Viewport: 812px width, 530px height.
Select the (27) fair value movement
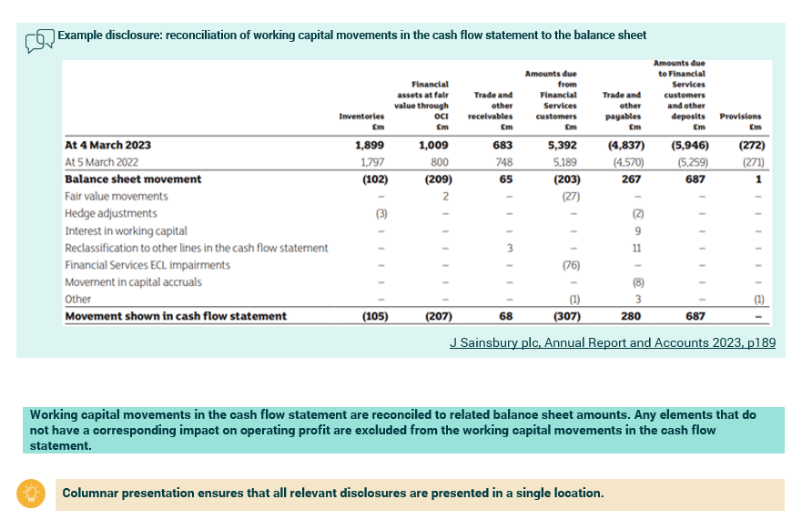pyautogui.click(x=571, y=197)
